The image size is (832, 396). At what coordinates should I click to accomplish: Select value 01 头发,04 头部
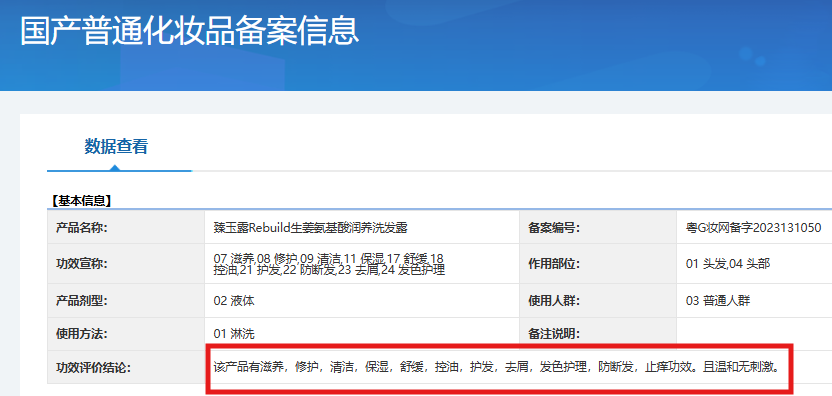(x=727, y=264)
